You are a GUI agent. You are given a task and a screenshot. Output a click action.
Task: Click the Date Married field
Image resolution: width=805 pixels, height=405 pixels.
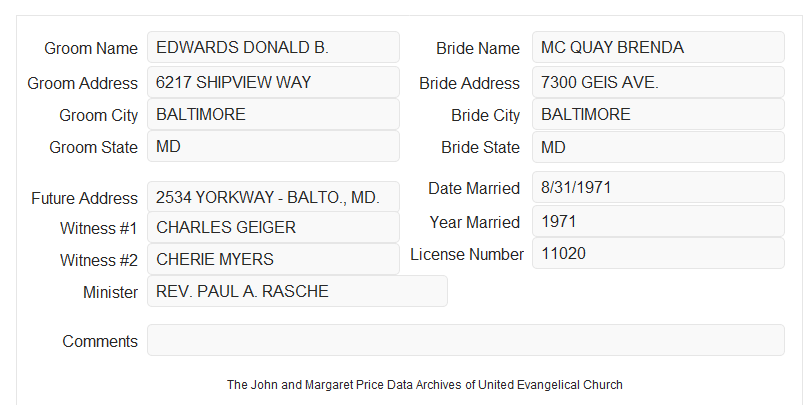pos(658,187)
